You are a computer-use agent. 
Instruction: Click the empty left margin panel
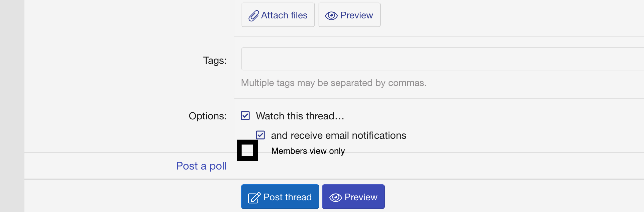(12, 106)
